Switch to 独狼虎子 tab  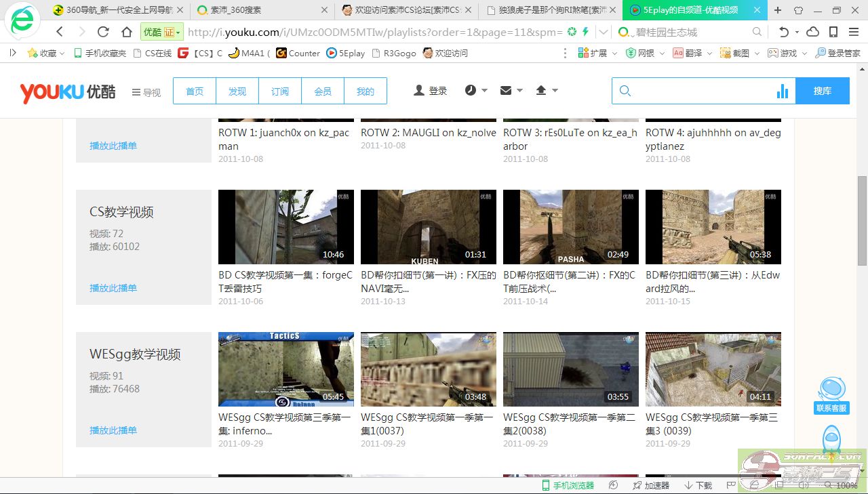pyautogui.click(x=551, y=10)
